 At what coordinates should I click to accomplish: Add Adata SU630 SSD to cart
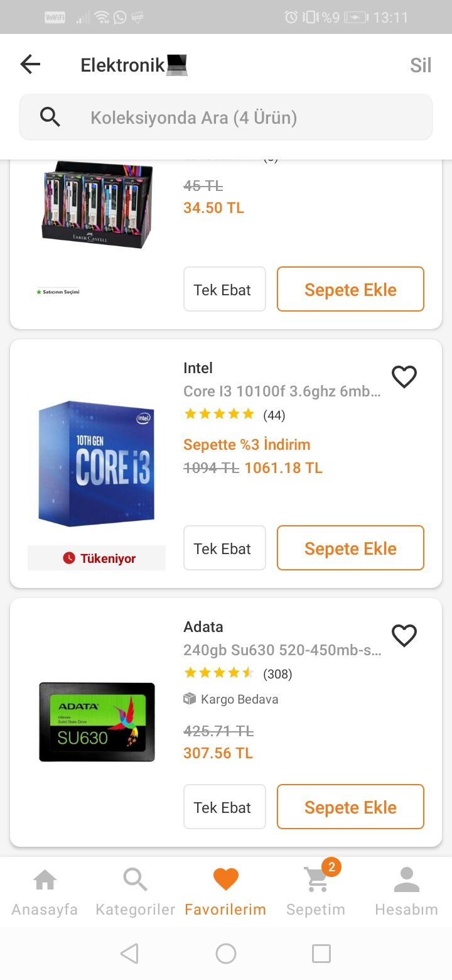[x=350, y=807]
